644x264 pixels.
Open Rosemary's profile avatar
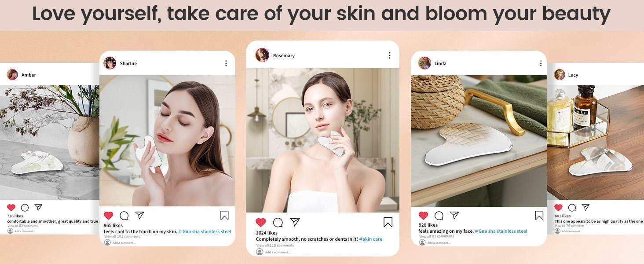click(x=262, y=55)
